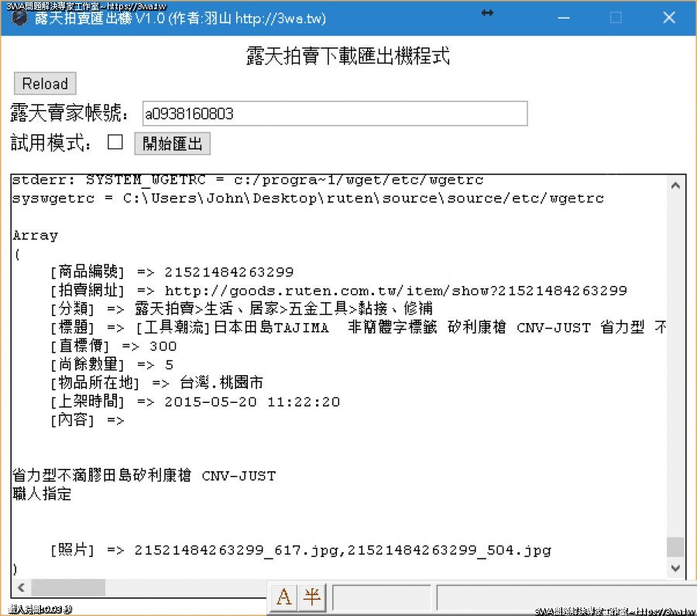Image resolution: width=697 pixels, height=616 pixels.
Task: Click the horizontal scrollbar left arrow
Action: click(21, 587)
